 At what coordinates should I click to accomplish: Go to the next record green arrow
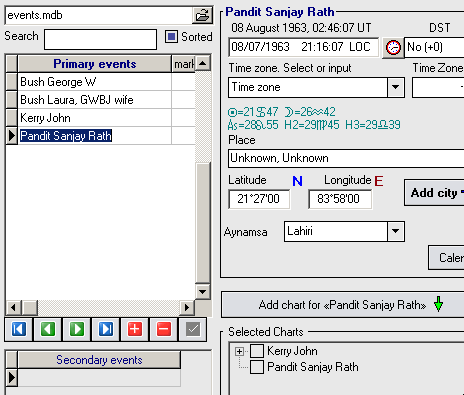click(77, 329)
